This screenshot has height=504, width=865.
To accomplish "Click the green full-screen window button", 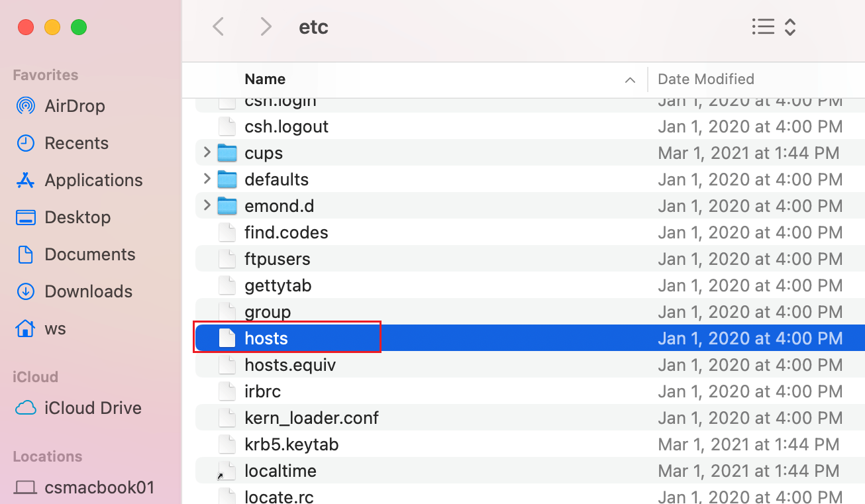I will click(79, 27).
